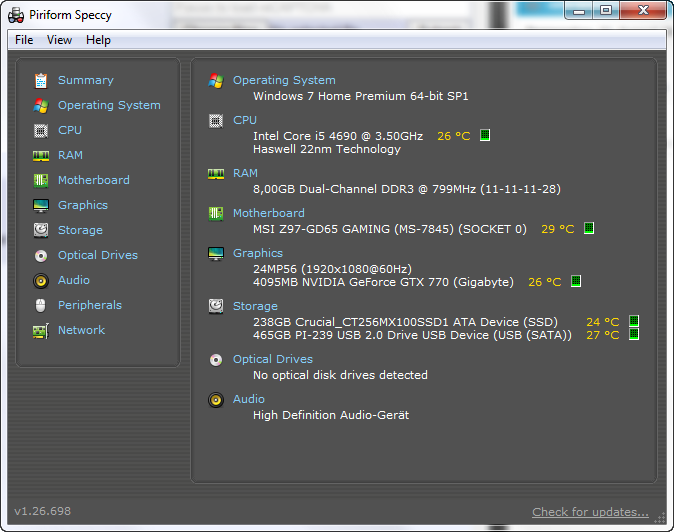Click the motherboard temperature indicator icon

[x=589, y=229]
